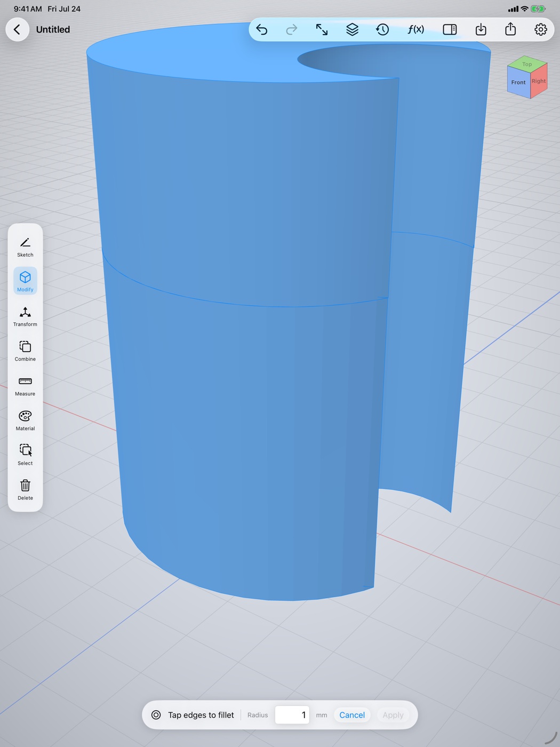Click the Front face of view cube
Image resolution: width=560 pixels, height=747 pixels.
coord(518,83)
